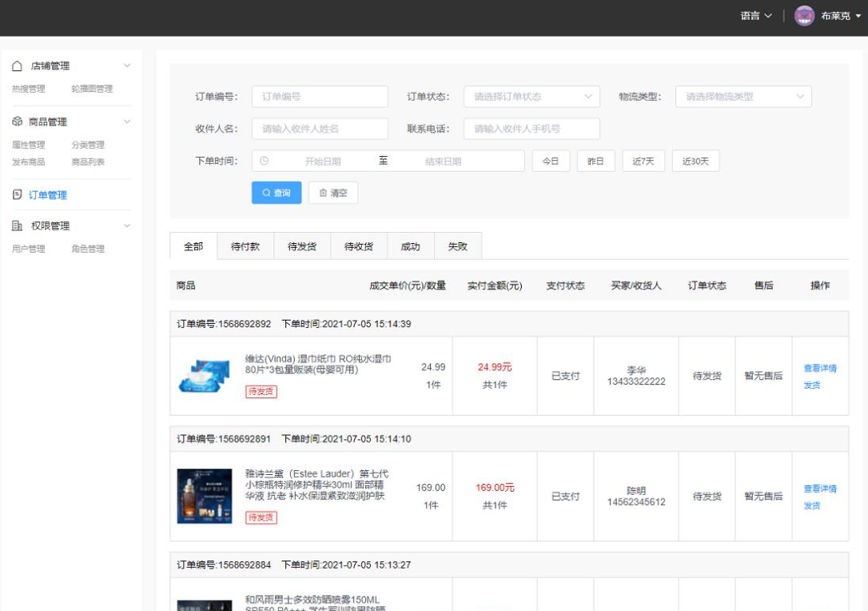The image size is (868, 611).
Task: Open the 语言 language dropdown
Action: pos(756,15)
